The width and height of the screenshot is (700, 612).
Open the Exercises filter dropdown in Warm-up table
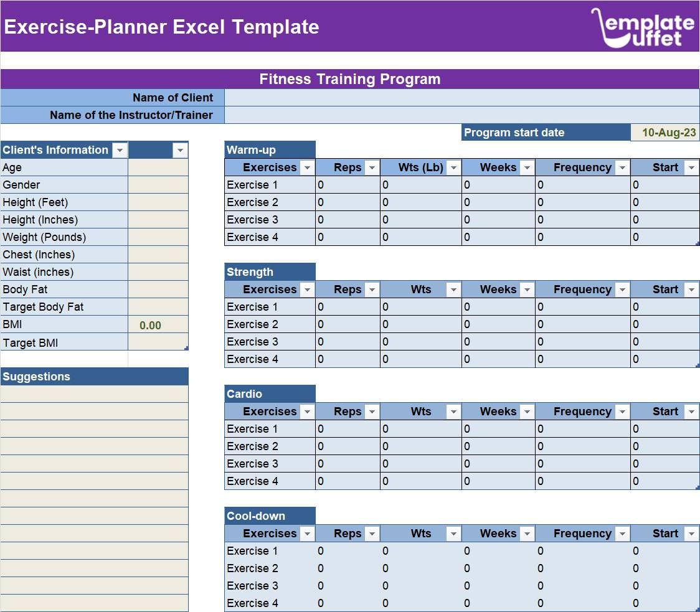click(x=308, y=167)
